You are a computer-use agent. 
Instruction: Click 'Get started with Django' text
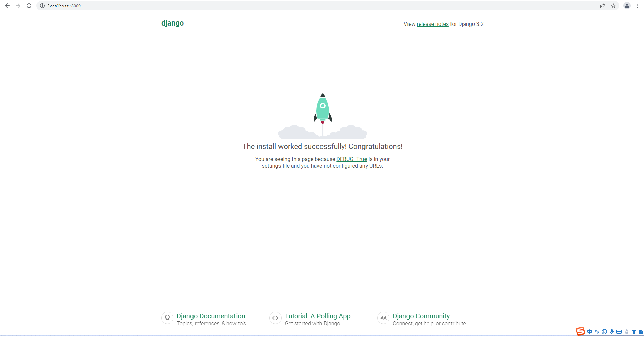click(312, 323)
